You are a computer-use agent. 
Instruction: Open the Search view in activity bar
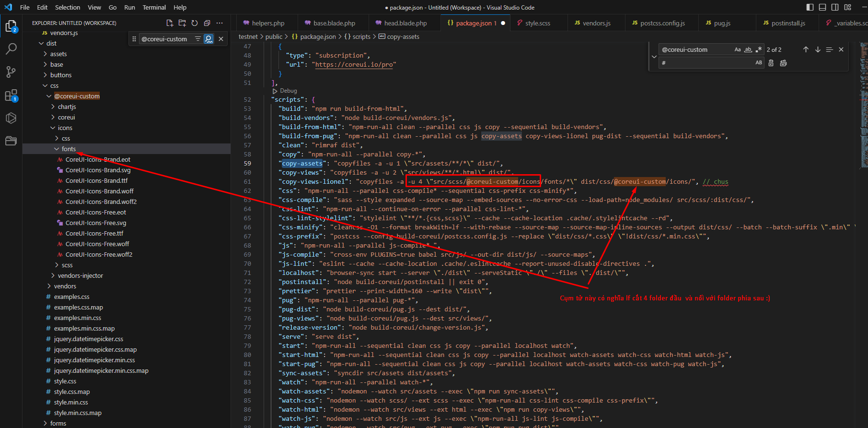tap(11, 48)
